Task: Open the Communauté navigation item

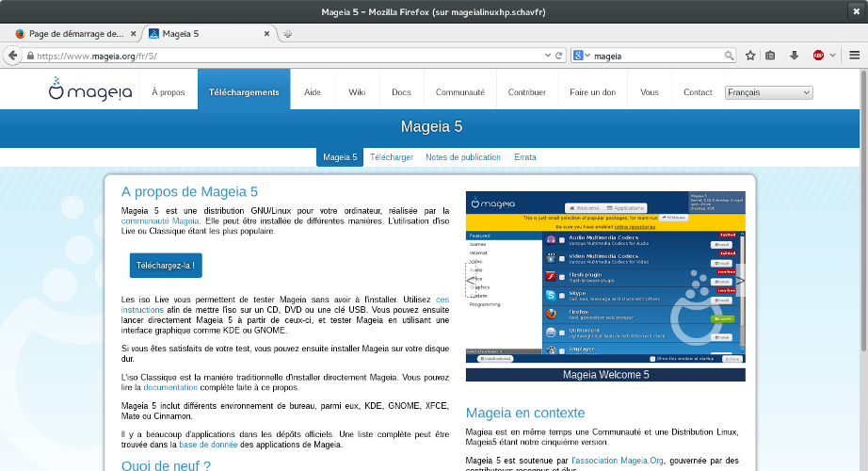Action: pyautogui.click(x=460, y=92)
